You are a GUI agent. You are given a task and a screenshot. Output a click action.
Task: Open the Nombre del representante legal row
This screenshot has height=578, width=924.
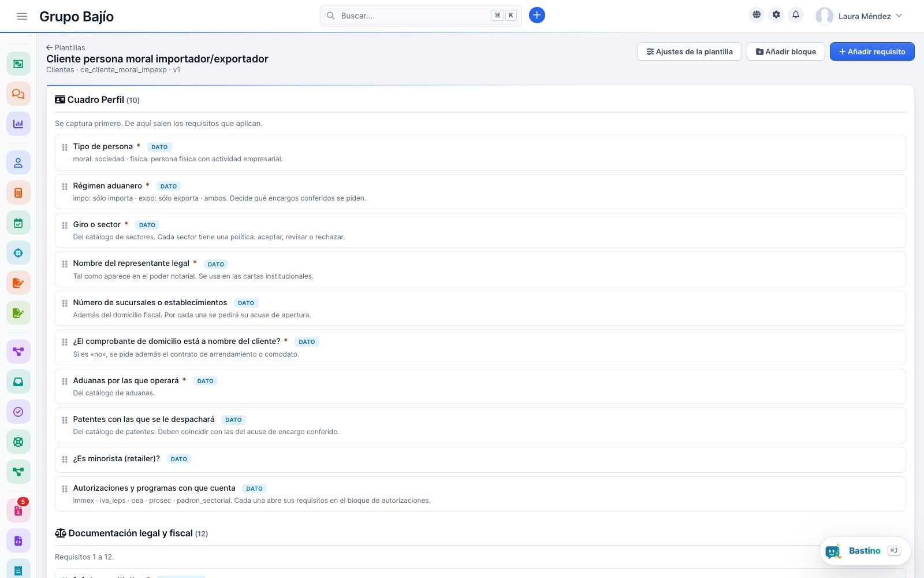click(480, 269)
